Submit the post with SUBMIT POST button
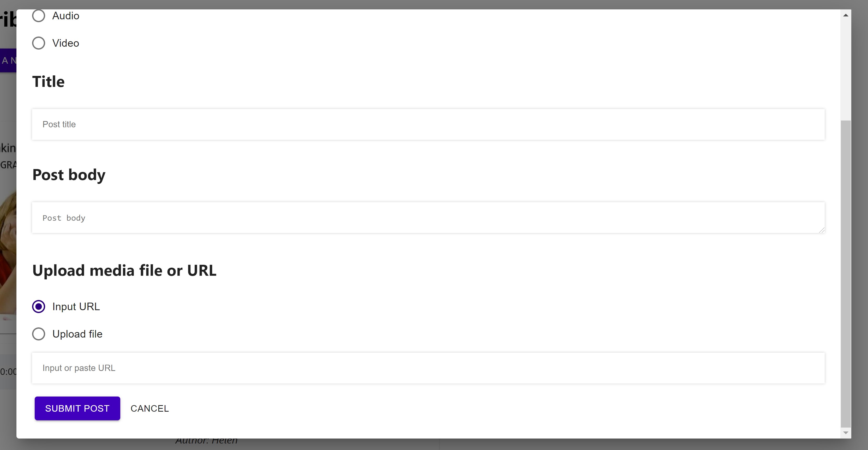This screenshot has width=868, height=450. [x=77, y=408]
